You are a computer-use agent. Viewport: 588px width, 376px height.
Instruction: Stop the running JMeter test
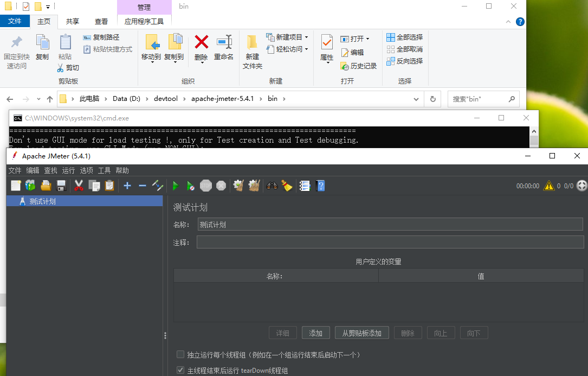tap(206, 186)
